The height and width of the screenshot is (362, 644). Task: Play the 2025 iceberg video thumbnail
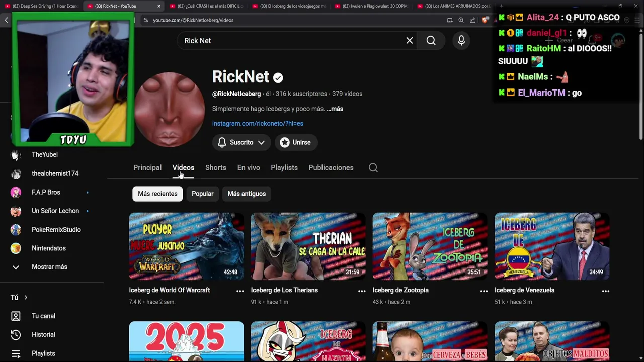coord(186,341)
